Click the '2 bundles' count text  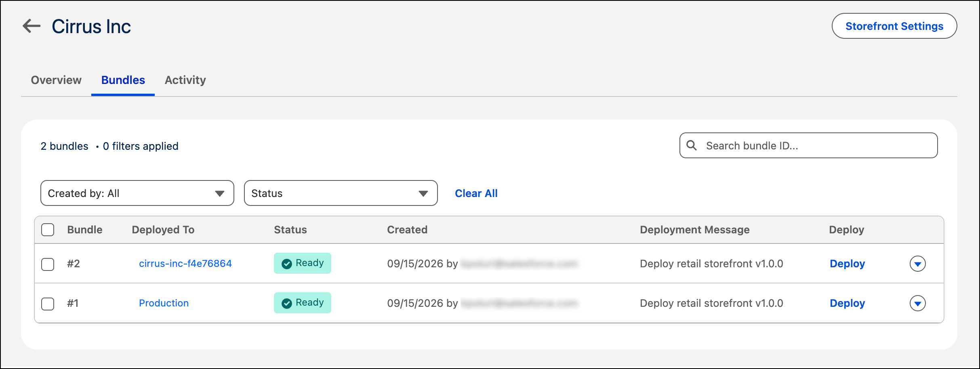click(64, 146)
